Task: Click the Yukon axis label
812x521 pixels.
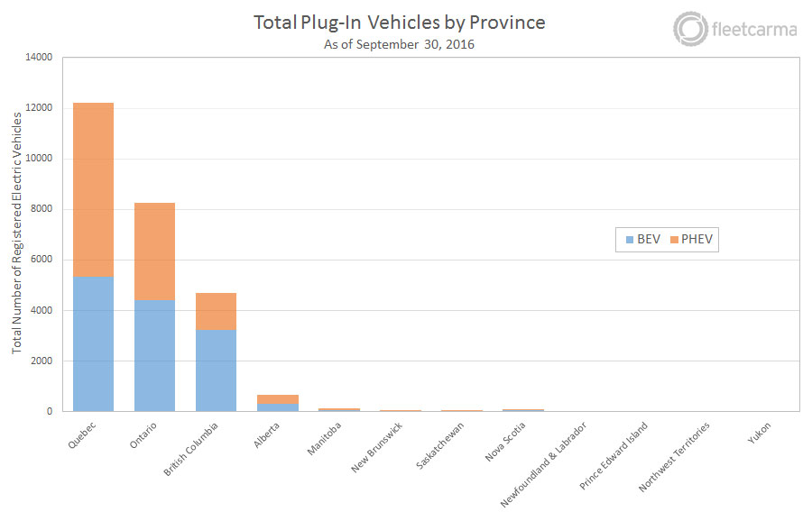Action: [x=759, y=432]
